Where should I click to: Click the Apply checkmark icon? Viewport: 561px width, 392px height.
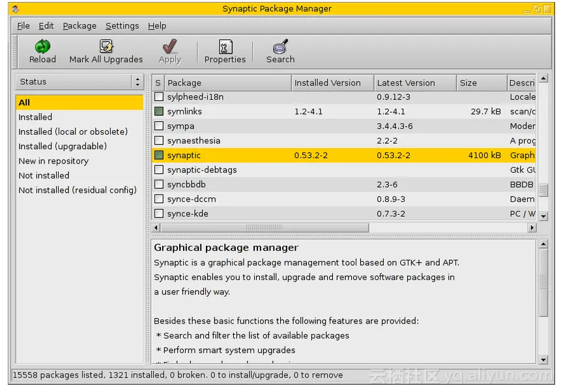pos(170,46)
